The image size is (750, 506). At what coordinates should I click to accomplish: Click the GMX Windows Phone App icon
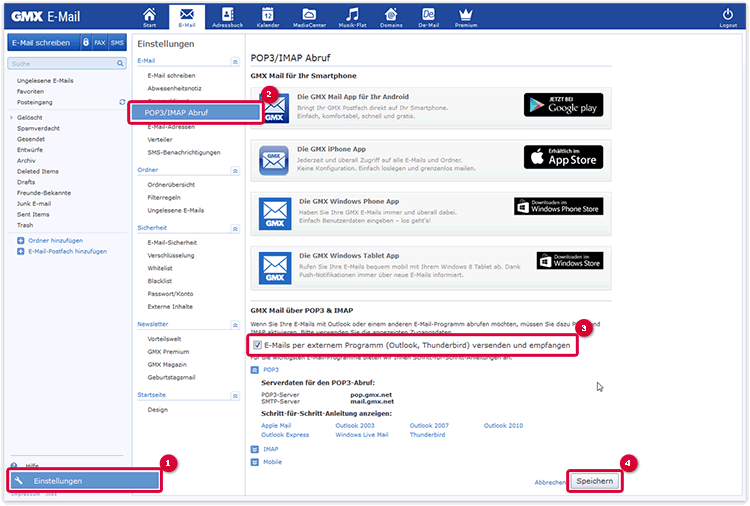(x=275, y=214)
